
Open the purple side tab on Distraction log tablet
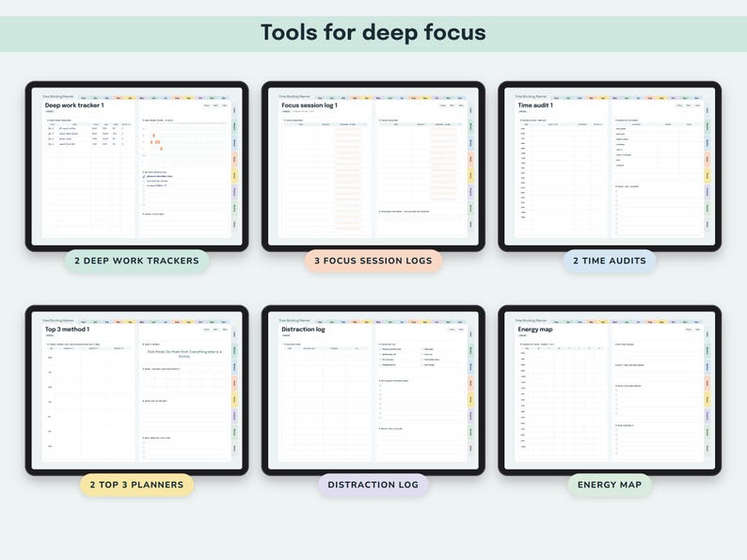point(470,416)
